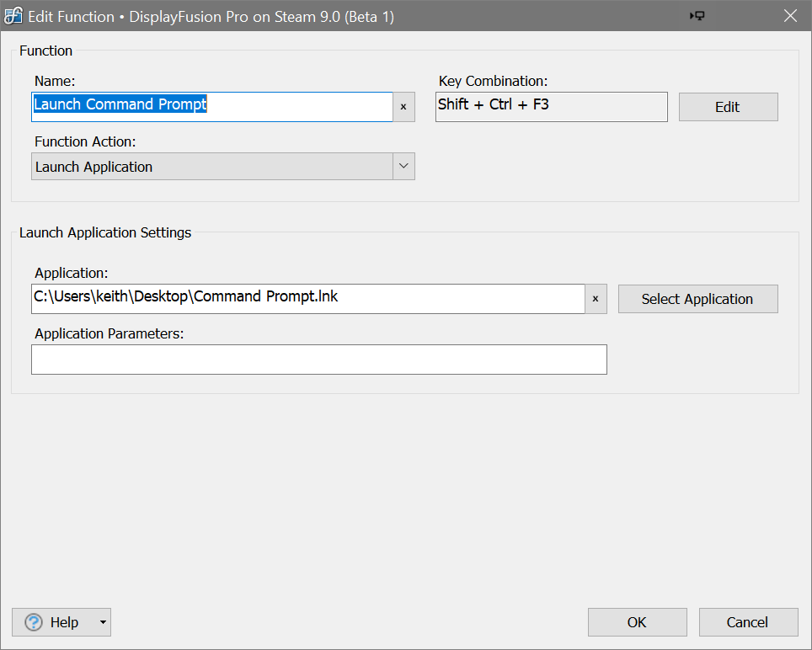This screenshot has height=650, width=812.
Task: Discard changes with the Cancel button
Action: tap(748, 622)
